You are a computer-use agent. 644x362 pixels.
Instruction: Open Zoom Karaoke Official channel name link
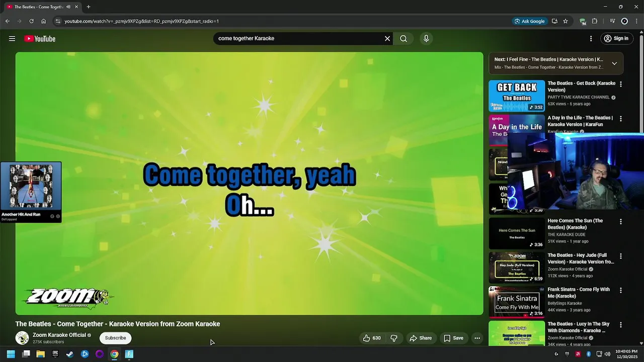tap(59, 335)
